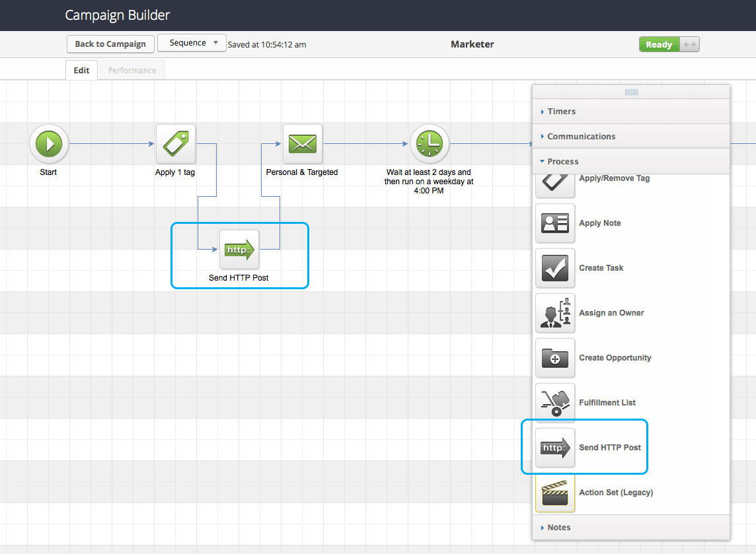Viewport: 756px width, 554px height.
Task: Click the Create Task label
Action: click(601, 268)
